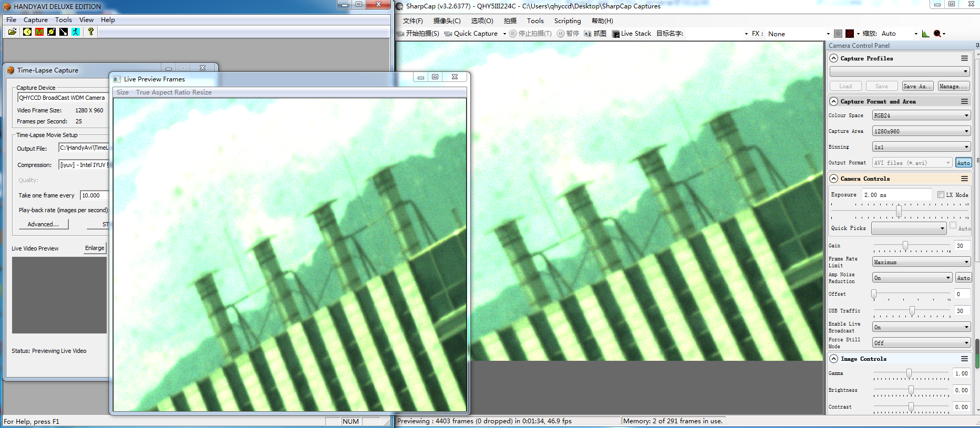Toggle the Auto checkbox beside Quick Picks
This screenshot has height=428, width=980.
953,225
